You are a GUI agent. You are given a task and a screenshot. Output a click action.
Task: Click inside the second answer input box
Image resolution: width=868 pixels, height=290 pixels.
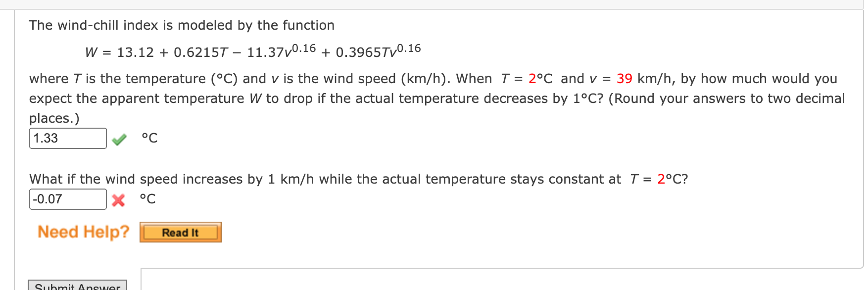tap(67, 199)
